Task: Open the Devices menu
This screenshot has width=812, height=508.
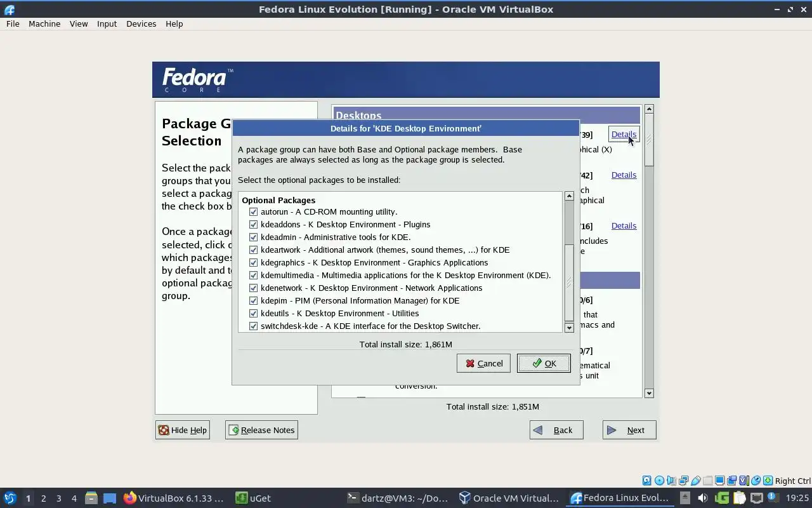Action: click(141, 23)
